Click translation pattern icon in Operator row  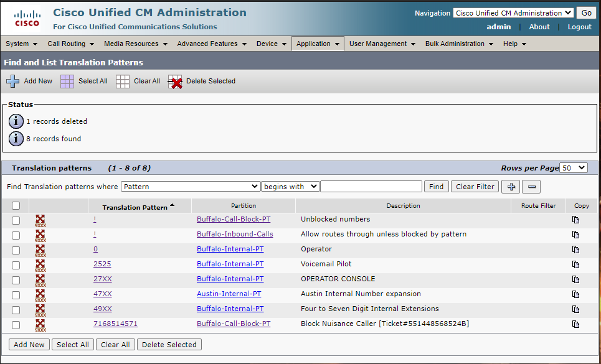pyautogui.click(x=40, y=250)
